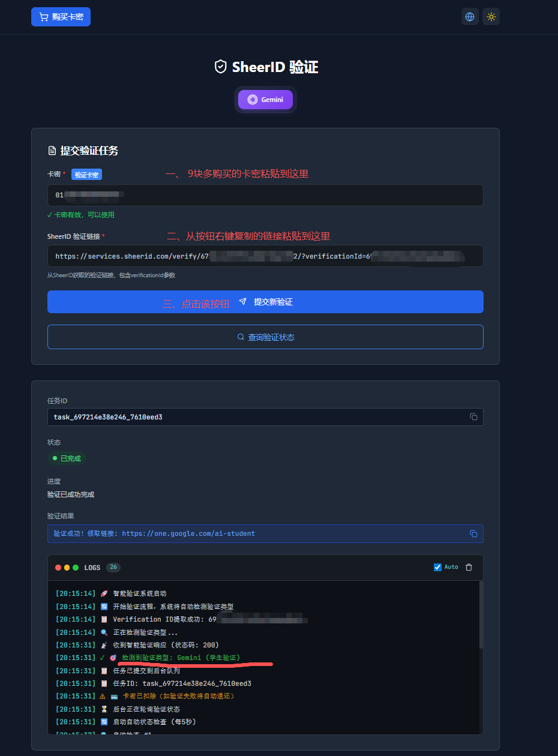Select the Gemini verification tab

tap(265, 100)
